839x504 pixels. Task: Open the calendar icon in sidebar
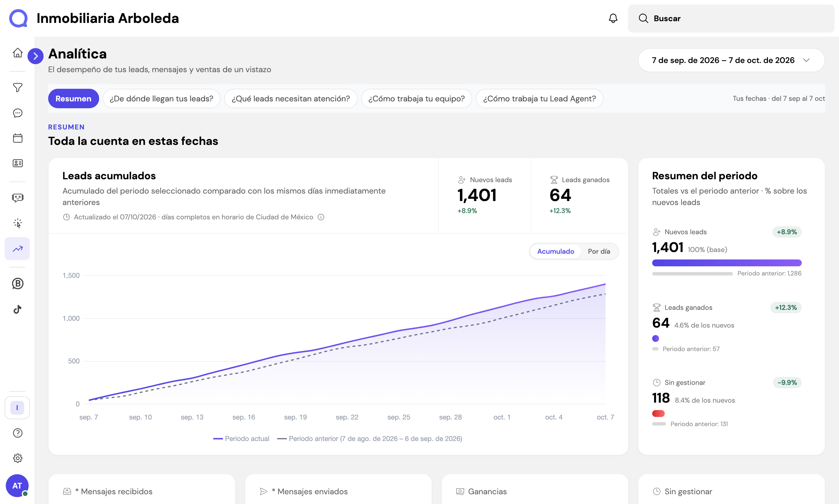pos(18,138)
